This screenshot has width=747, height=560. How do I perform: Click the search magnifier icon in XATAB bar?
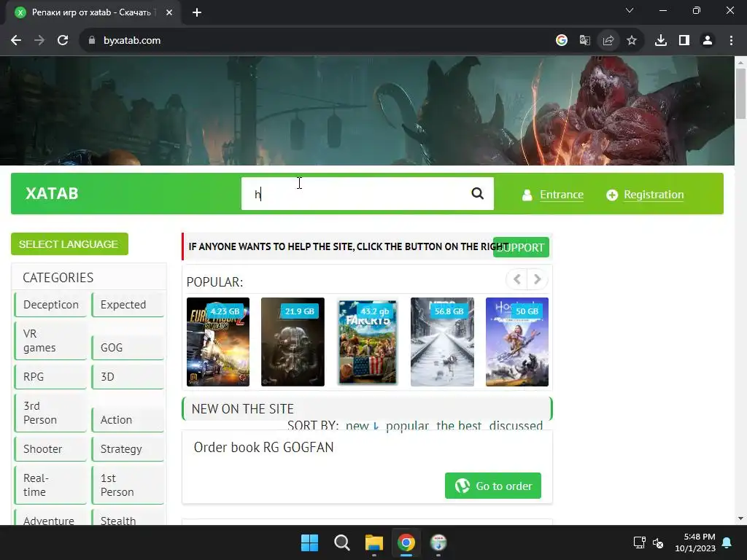point(477,193)
